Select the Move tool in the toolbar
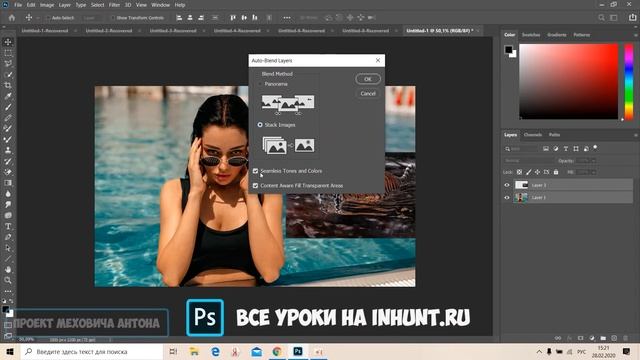640x360 pixels. [x=8, y=42]
